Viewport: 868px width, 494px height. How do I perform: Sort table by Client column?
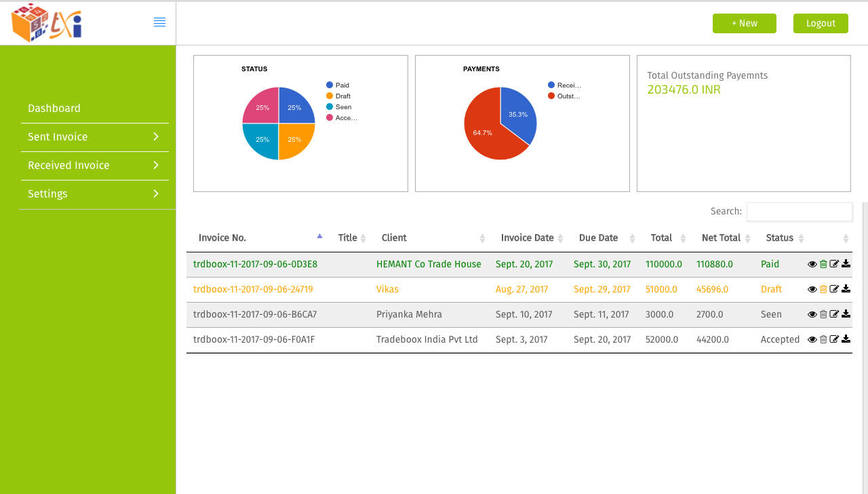pyautogui.click(x=429, y=238)
